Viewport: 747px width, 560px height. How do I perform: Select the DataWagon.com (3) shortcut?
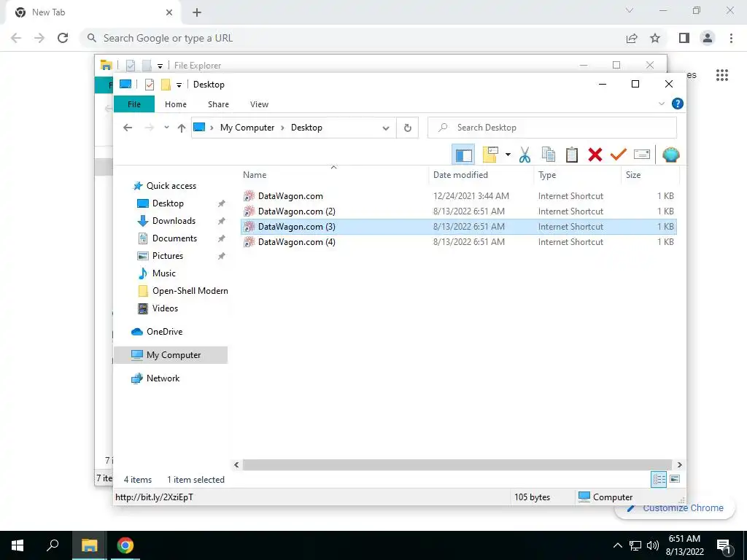tap(458, 227)
